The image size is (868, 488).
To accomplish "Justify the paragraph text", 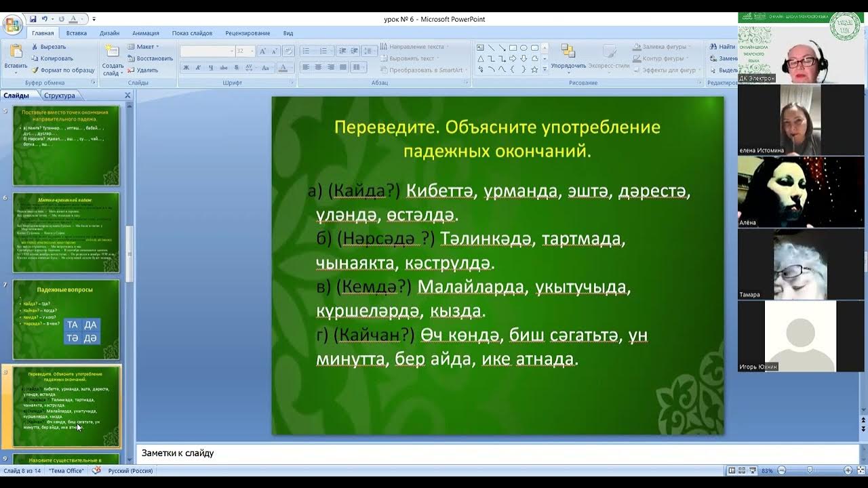I will 342,67.
